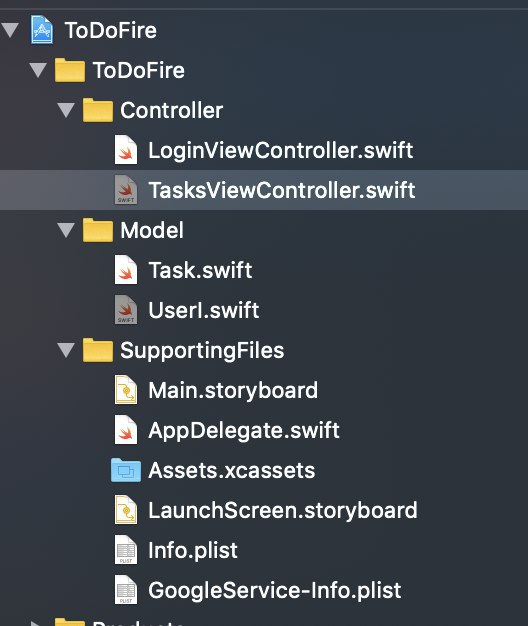Screen dimensions: 528x626
Task: Click the Swift icon beside UserI.swift
Action: 126,310
